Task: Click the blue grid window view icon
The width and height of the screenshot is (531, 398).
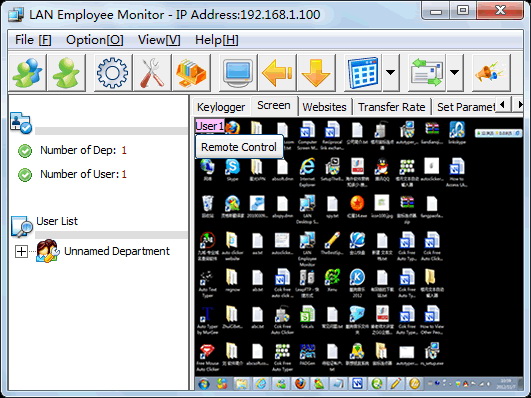Action: 363,72
